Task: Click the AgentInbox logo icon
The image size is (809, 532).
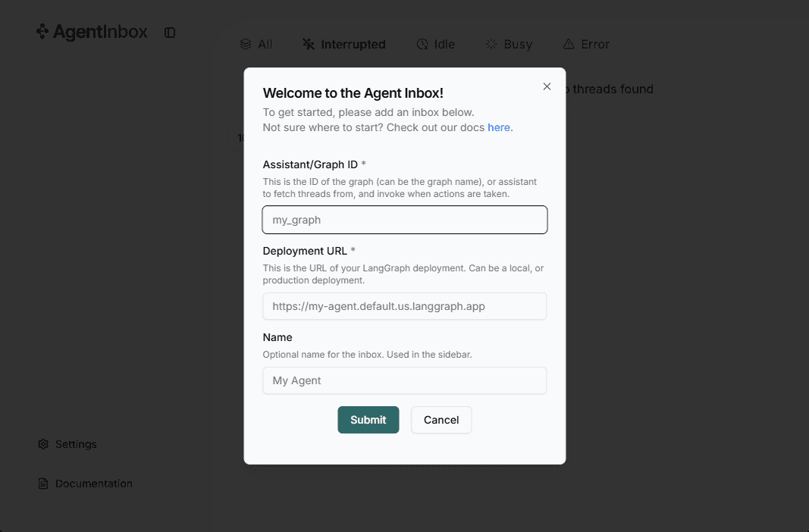Action: (x=42, y=31)
